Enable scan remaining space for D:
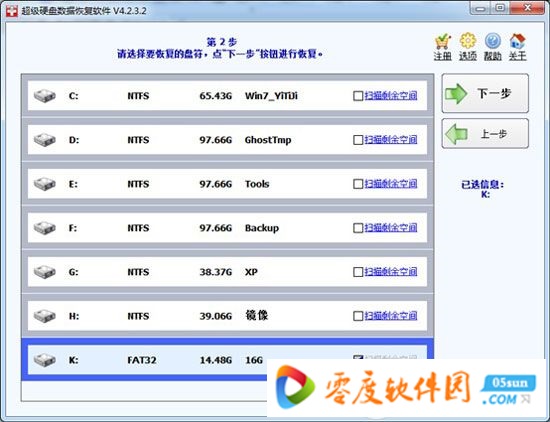The image size is (550, 422). pyautogui.click(x=358, y=140)
